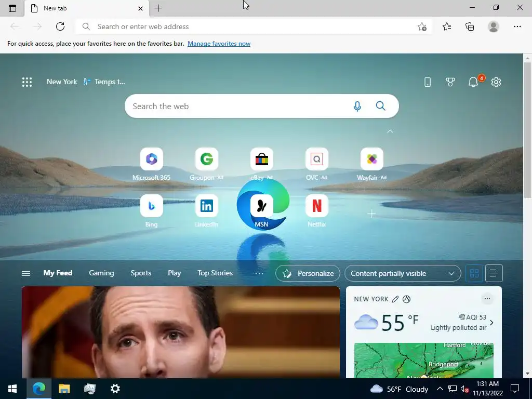
Task: Click the address bar field
Action: coord(255,26)
